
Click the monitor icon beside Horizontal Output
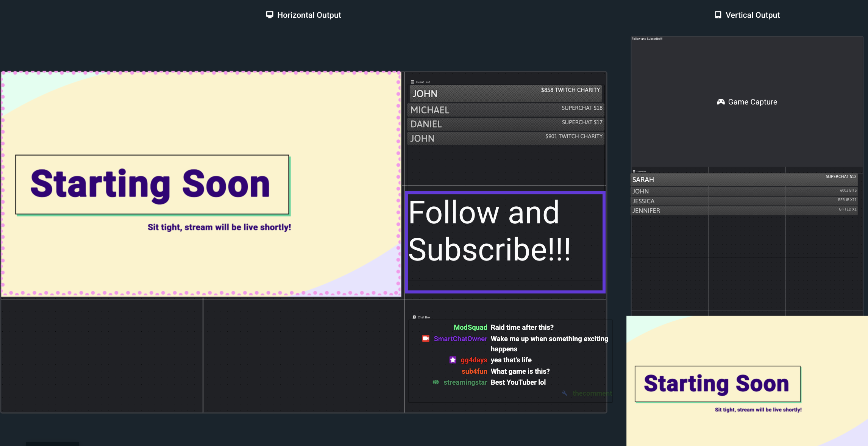pyautogui.click(x=269, y=14)
